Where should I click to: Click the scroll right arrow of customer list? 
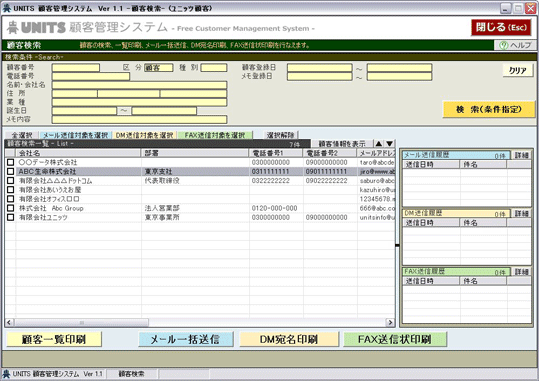[390, 323]
